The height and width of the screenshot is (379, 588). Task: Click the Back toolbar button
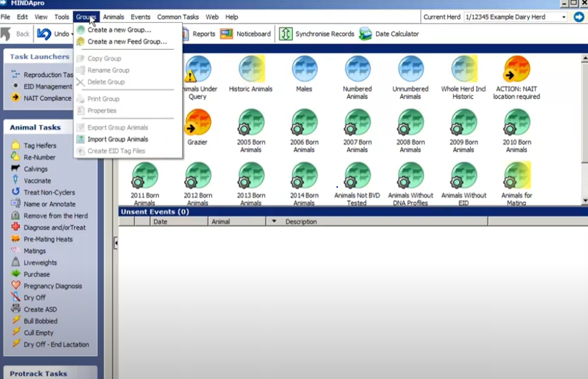tap(15, 34)
